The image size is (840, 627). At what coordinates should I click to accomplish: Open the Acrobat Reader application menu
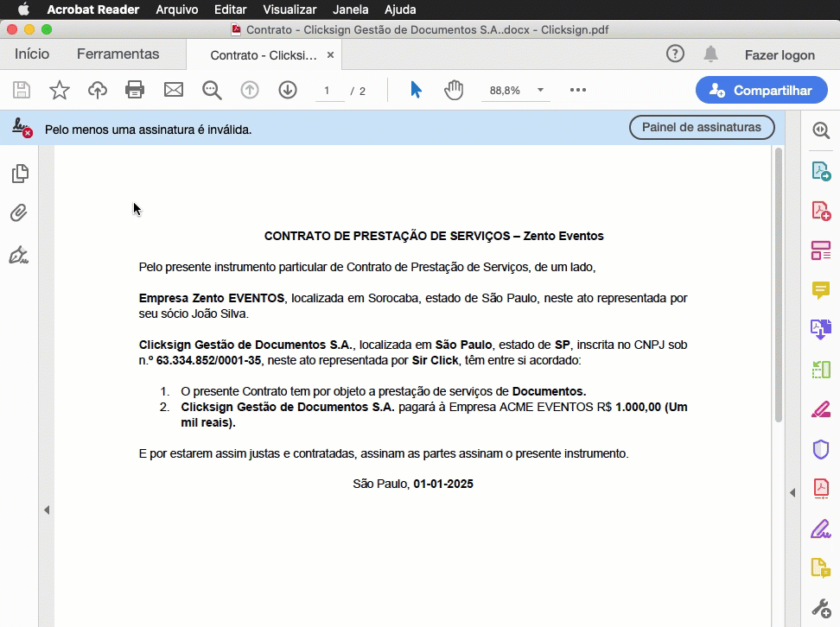93,9
